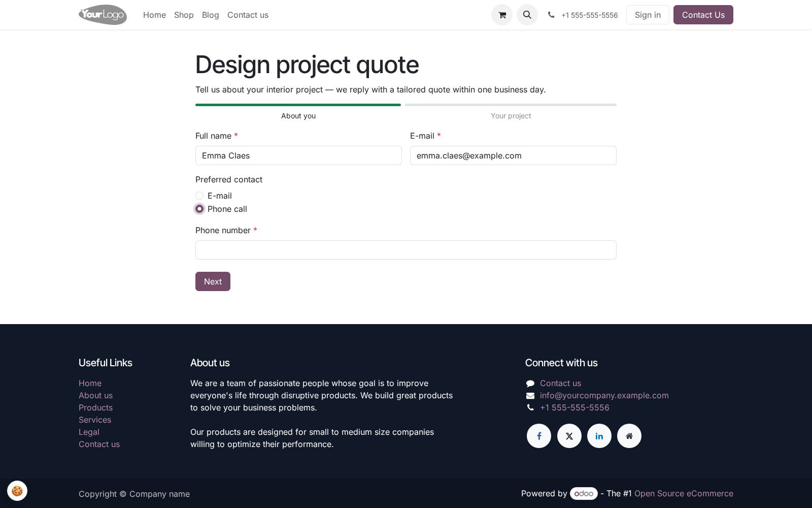Open Blog in top navigation
Screen dimensions: 812x508
tap(211, 15)
